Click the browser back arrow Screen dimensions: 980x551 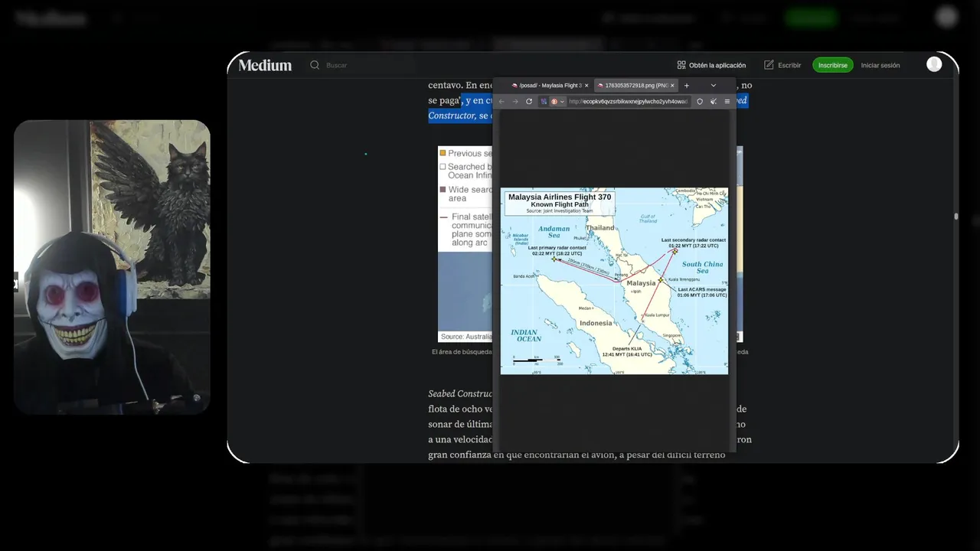(501, 101)
